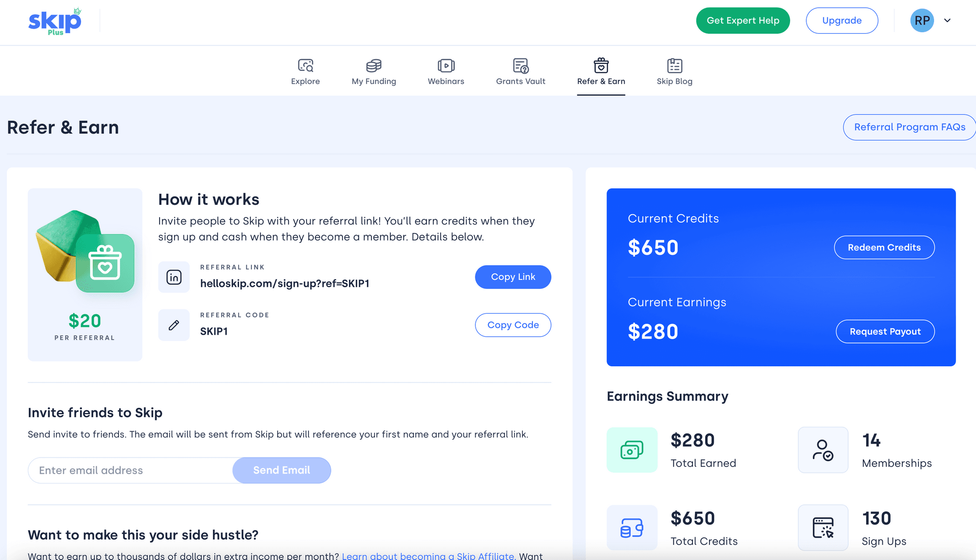This screenshot has height=560, width=976.
Task: Click the Memberships person icon
Action: pos(823,450)
